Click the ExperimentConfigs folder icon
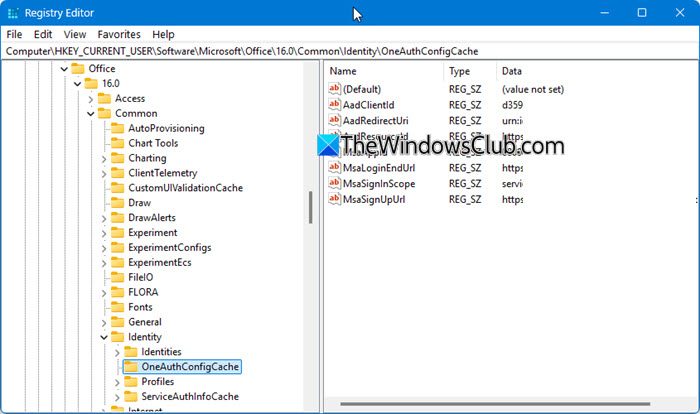This screenshot has width=700, height=414. click(x=117, y=247)
